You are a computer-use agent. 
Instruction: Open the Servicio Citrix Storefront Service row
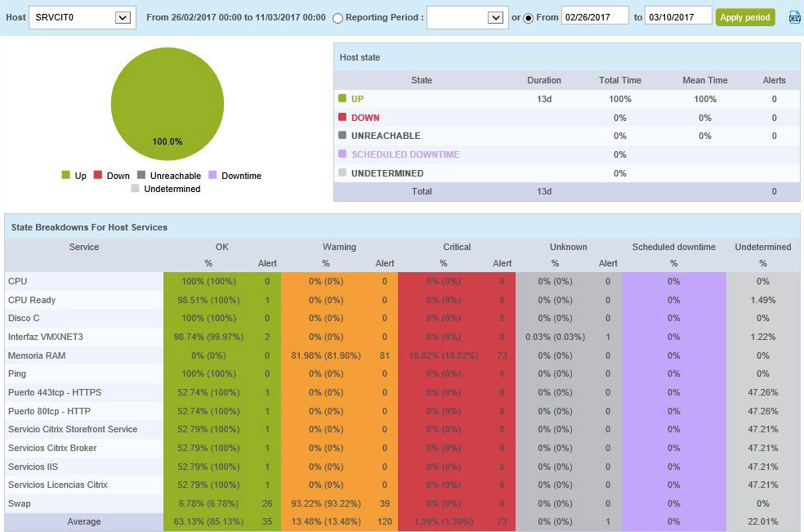(x=73, y=429)
